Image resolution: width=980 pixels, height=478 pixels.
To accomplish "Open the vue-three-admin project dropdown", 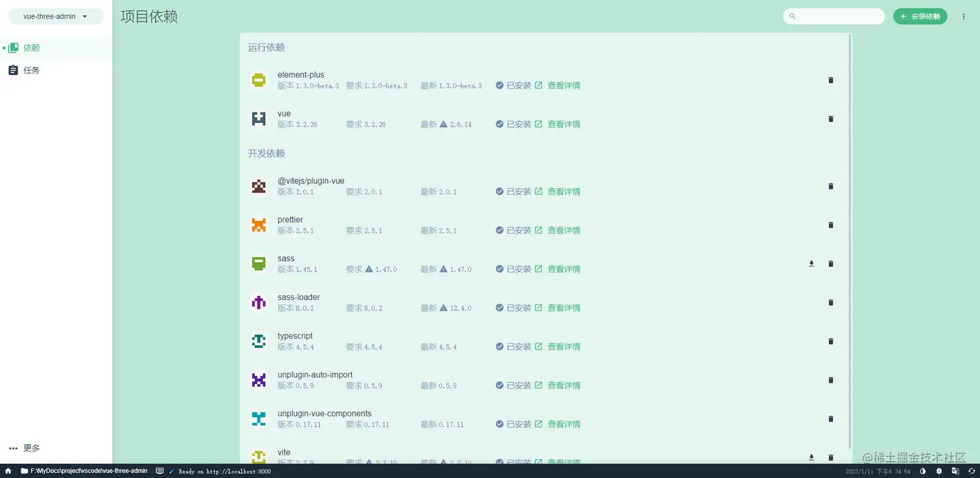I will pos(55,16).
